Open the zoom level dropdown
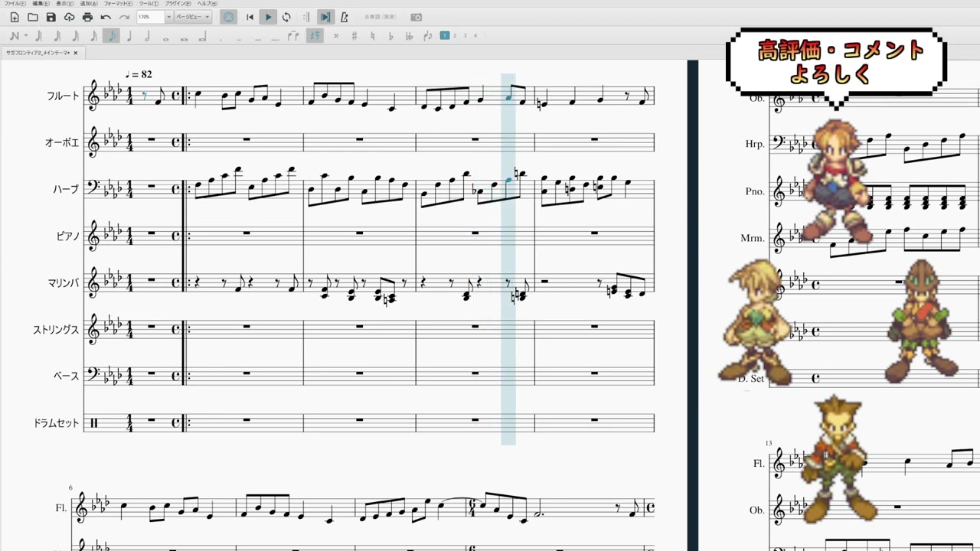 [169, 17]
